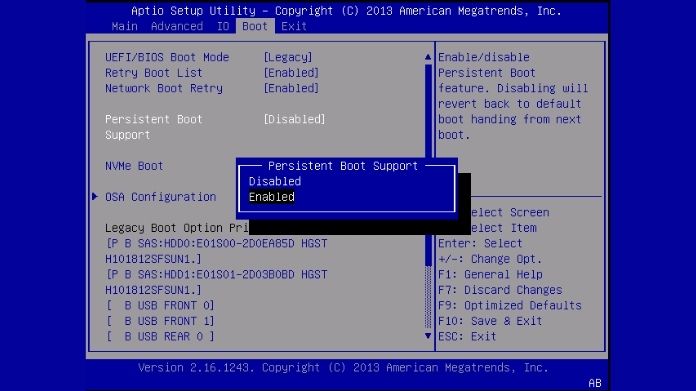Image resolution: width=696 pixels, height=391 pixels.
Task: Select USB FRONT 0 boot option
Action: 160,305
